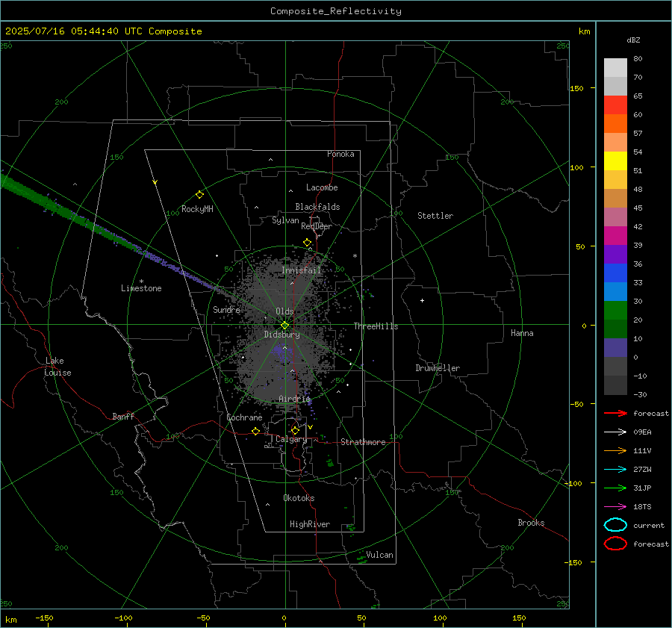This screenshot has height=628, width=672.
Task: Click the ThreeHills city label
Action: [376, 326]
